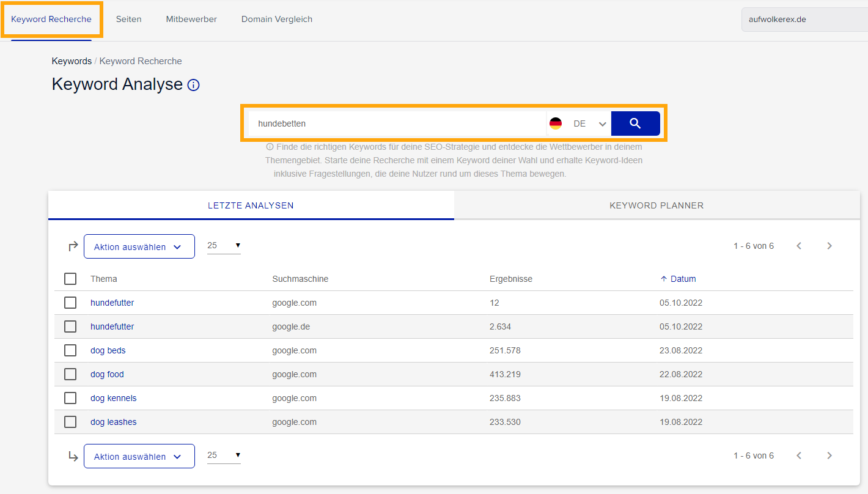Click the Keywords breadcrumb link
Viewport: 868px width, 494px height.
tap(72, 61)
